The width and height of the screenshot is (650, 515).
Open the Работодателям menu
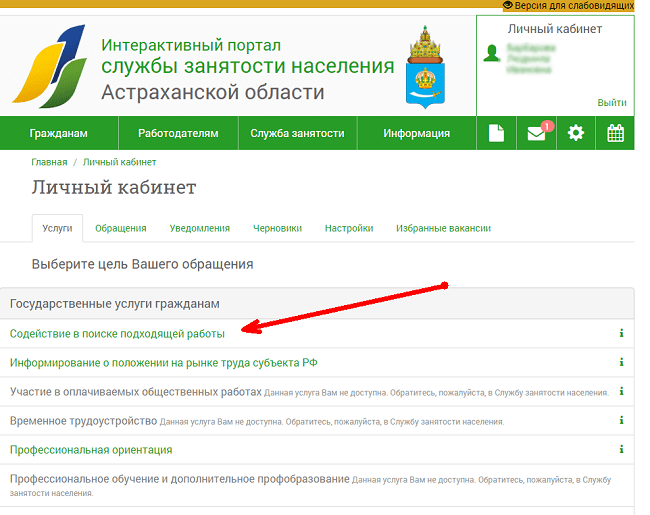178,133
